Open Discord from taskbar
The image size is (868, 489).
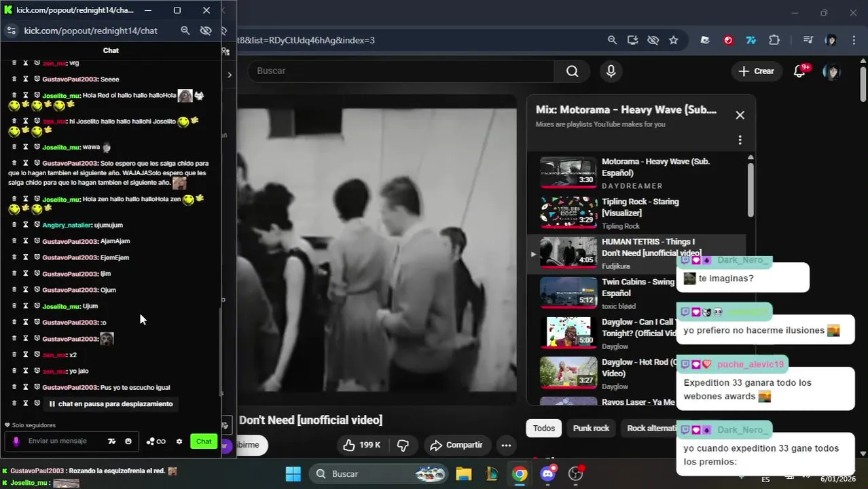click(548, 474)
